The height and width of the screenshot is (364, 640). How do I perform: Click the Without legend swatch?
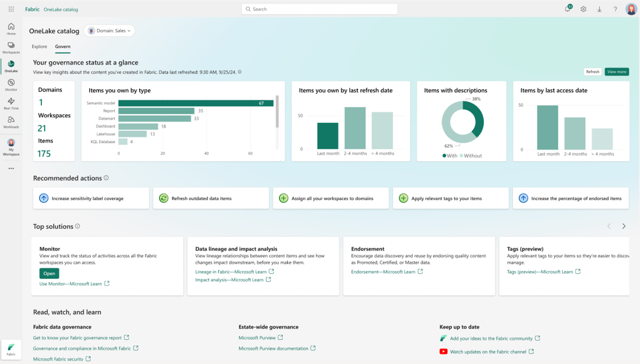click(x=461, y=156)
